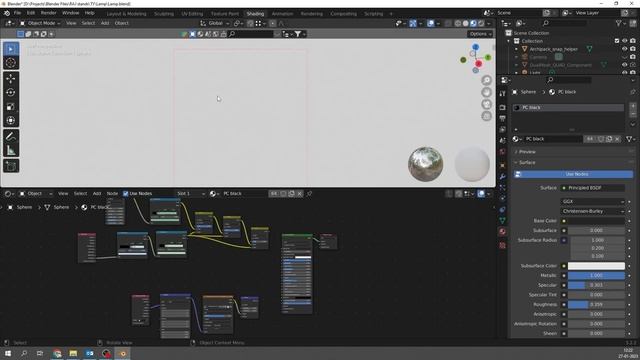Open the Texture properties tab
Viewport: 640px width, 360px height.
[502, 245]
